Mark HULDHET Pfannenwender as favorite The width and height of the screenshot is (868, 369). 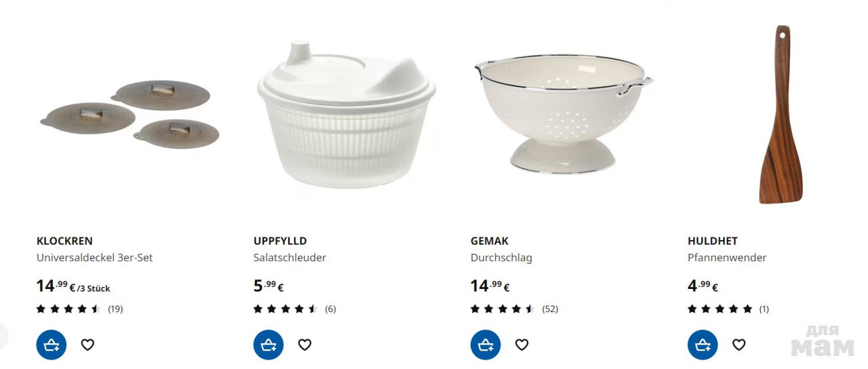pos(738,345)
